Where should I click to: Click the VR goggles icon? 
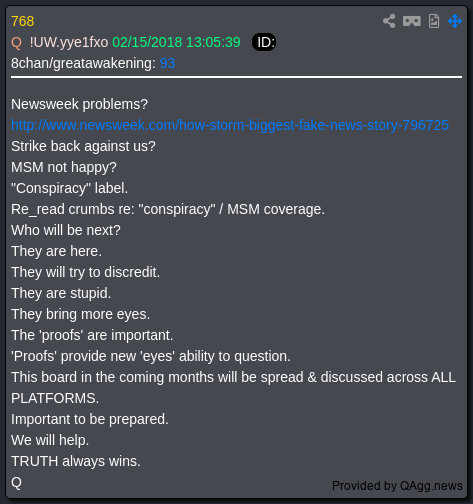click(x=412, y=21)
